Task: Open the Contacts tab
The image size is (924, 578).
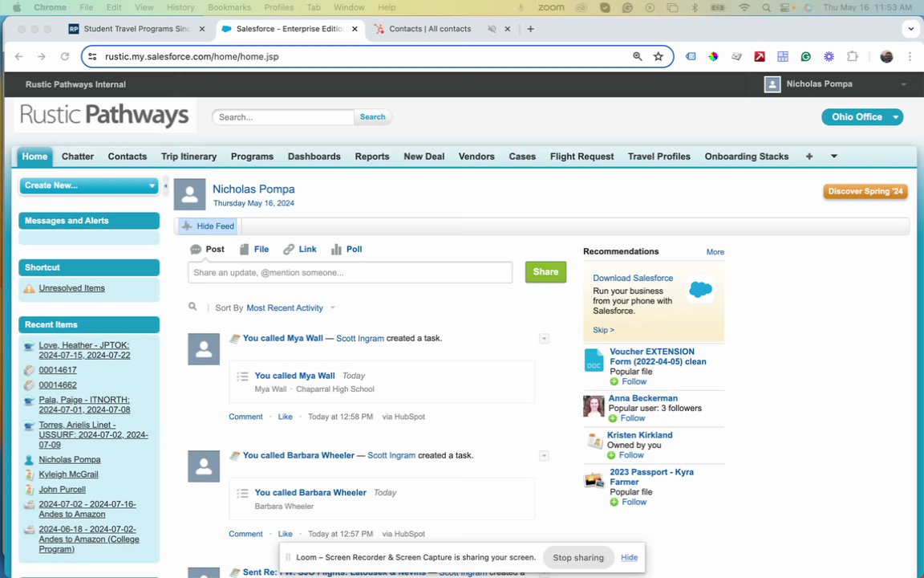Action: click(x=128, y=157)
